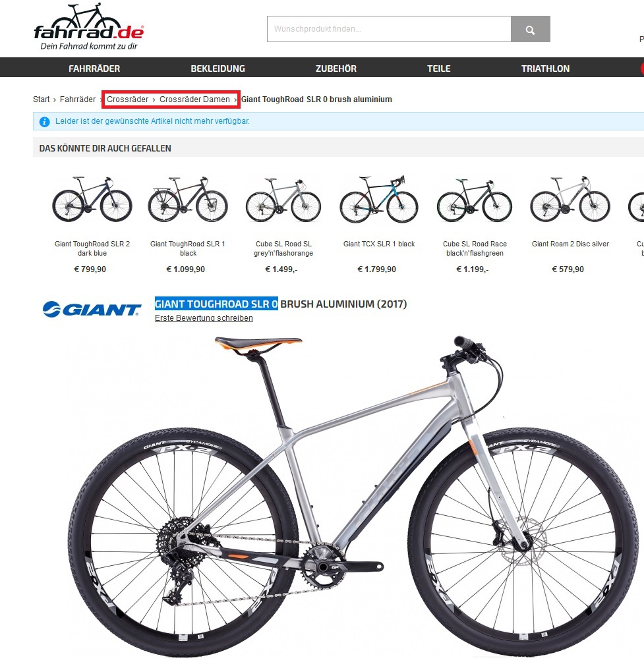Go to Start breadcrumb link
644x666 pixels.
click(x=42, y=99)
